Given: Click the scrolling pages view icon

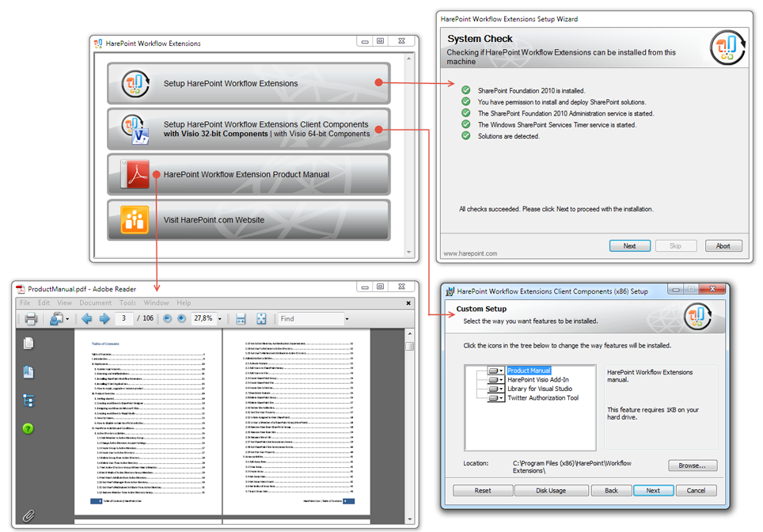Looking at the screenshot, I should tap(241, 319).
